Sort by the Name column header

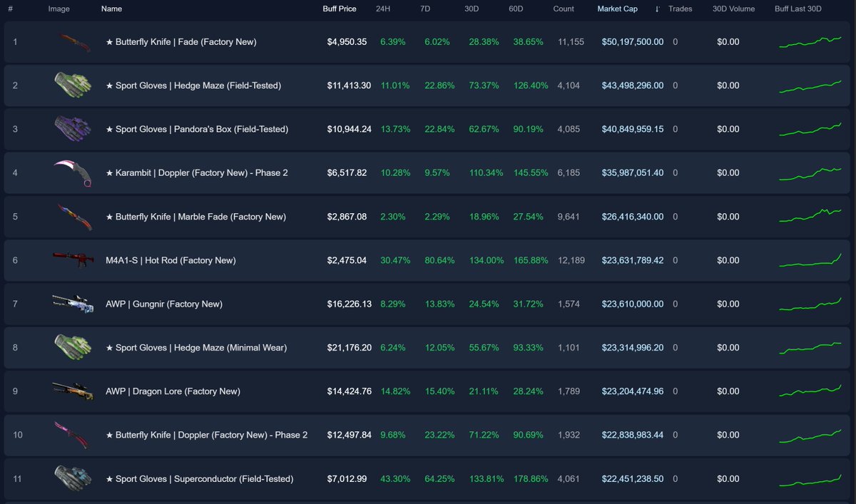point(111,9)
